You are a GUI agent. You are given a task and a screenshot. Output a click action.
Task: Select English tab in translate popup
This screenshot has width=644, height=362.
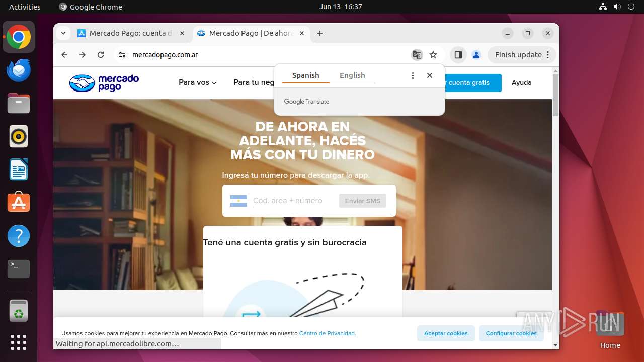pyautogui.click(x=352, y=75)
